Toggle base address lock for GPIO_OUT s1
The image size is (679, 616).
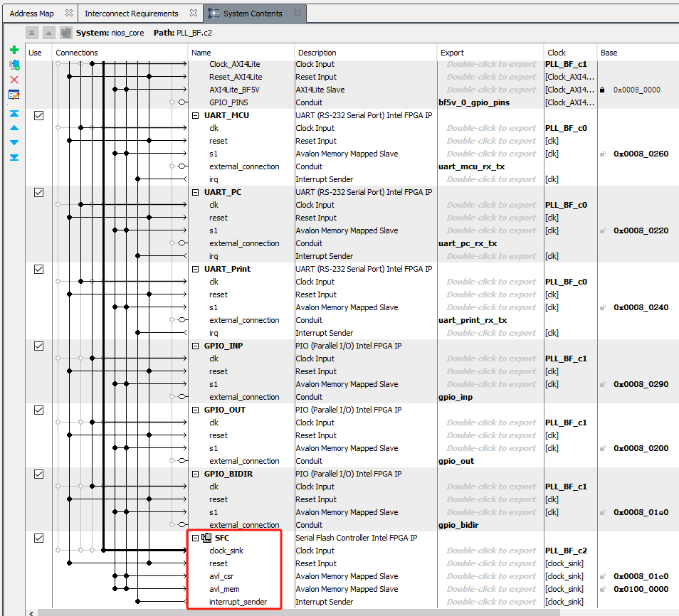tap(602, 448)
